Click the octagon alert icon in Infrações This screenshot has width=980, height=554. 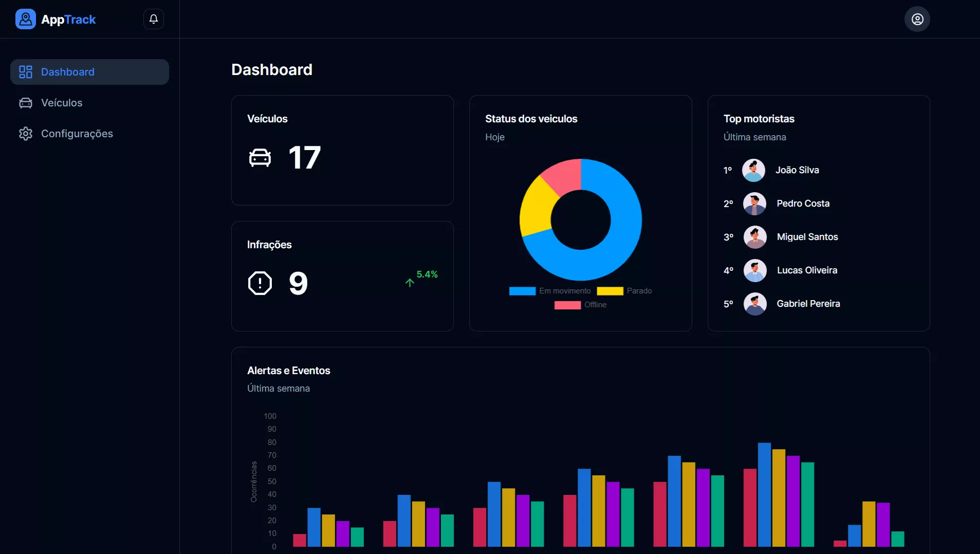260,283
